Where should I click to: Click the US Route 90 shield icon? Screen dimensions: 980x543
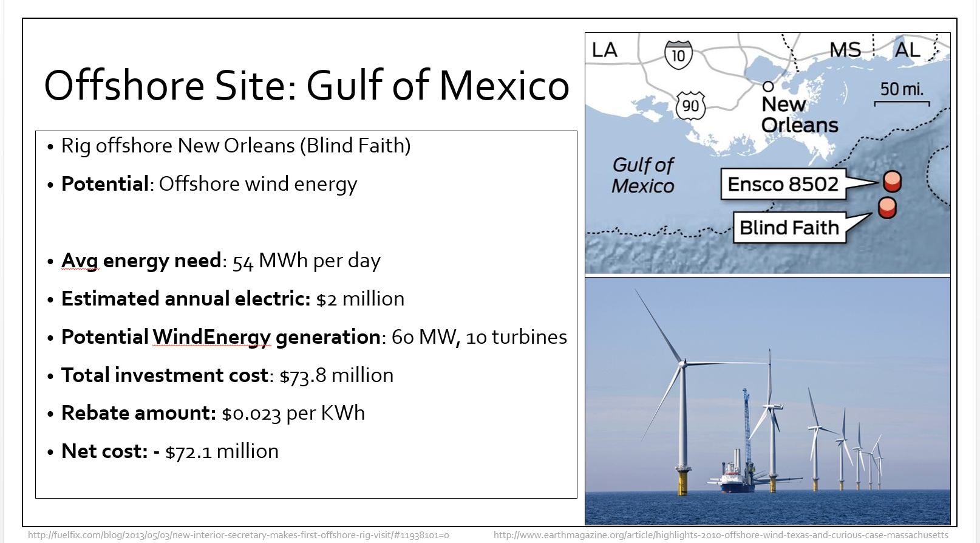tap(690, 106)
